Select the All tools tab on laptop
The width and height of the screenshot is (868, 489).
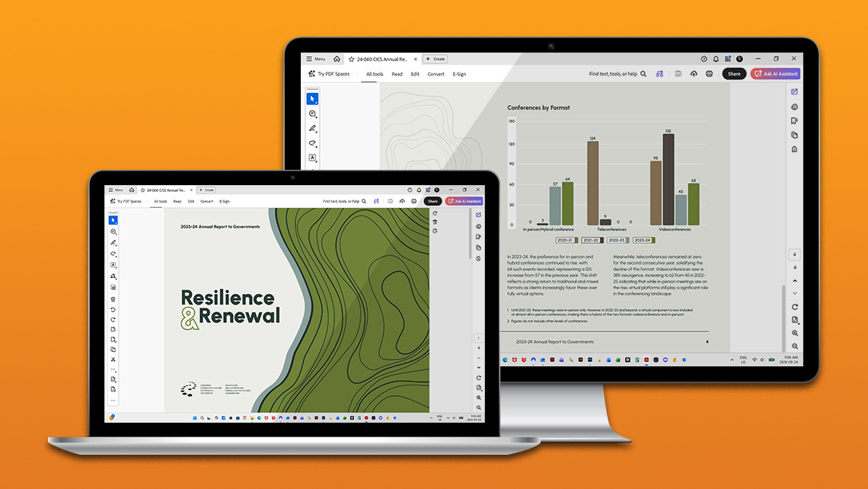pos(160,202)
